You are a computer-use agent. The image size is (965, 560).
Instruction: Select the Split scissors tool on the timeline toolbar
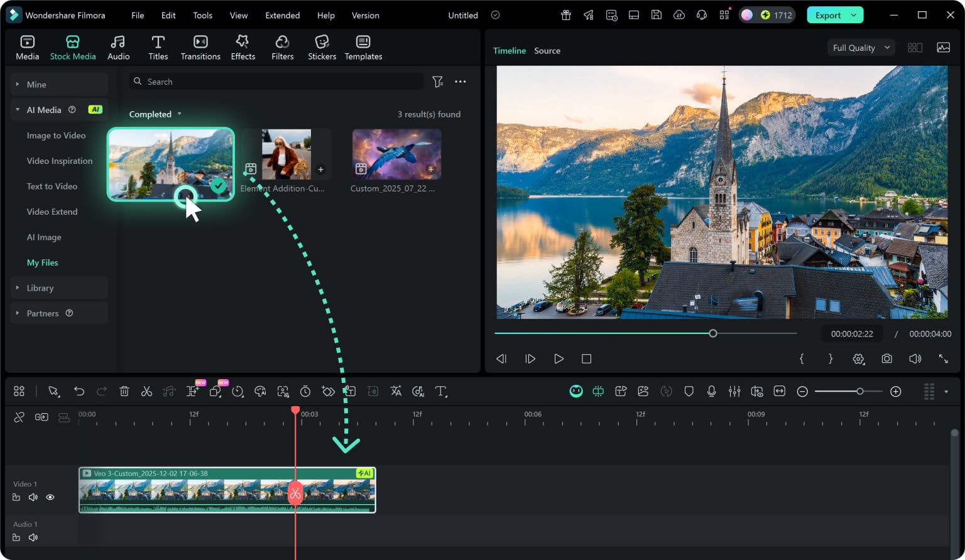point(146,390)
